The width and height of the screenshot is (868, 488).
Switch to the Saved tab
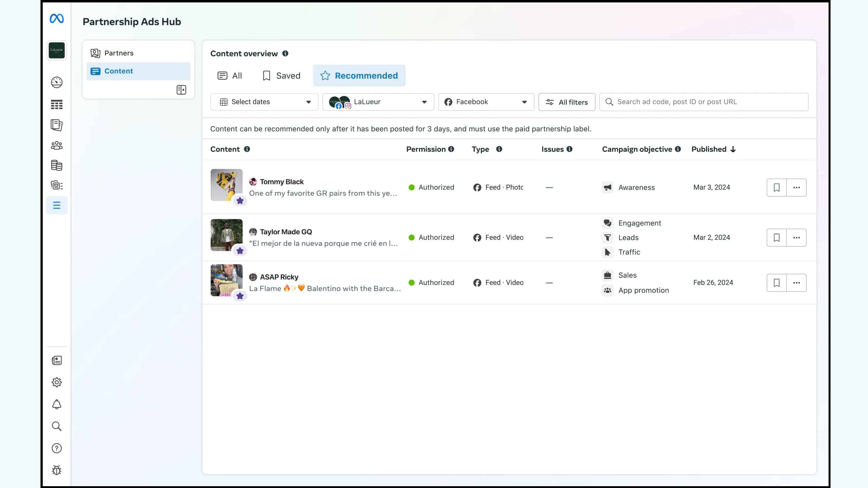point(281,76)
